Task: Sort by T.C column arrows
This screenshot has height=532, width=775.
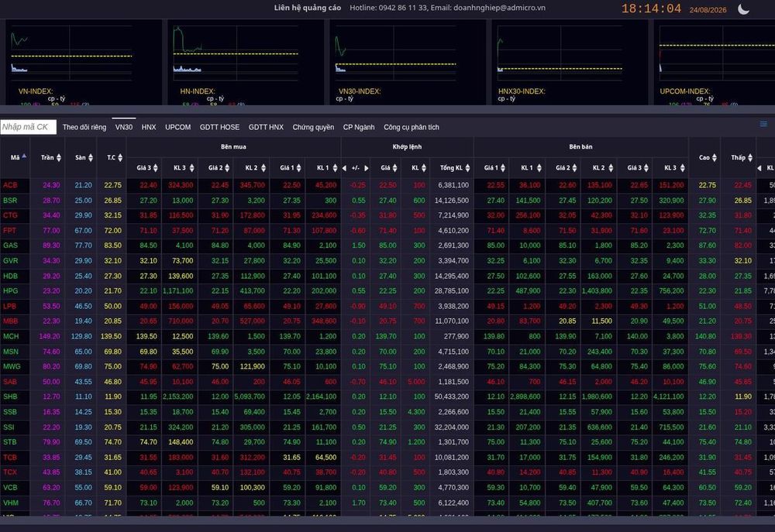Action: click(119, 157)
